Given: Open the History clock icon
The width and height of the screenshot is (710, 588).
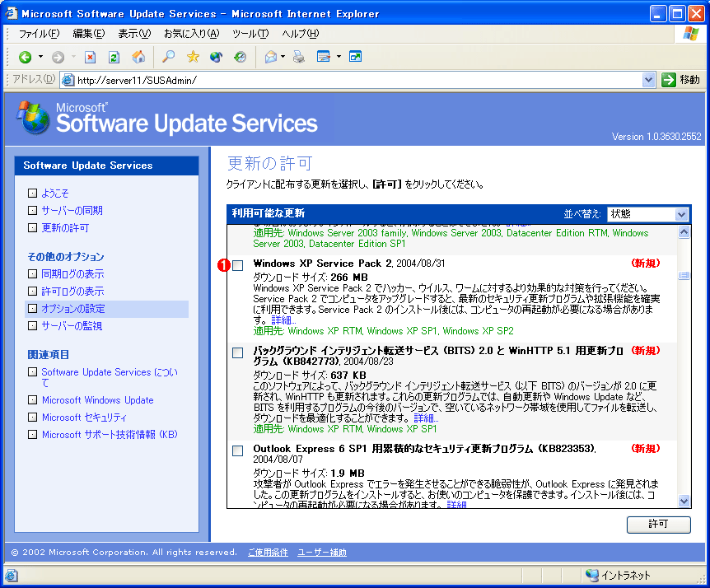Looking at the screenshot, I should coord(240,57).
